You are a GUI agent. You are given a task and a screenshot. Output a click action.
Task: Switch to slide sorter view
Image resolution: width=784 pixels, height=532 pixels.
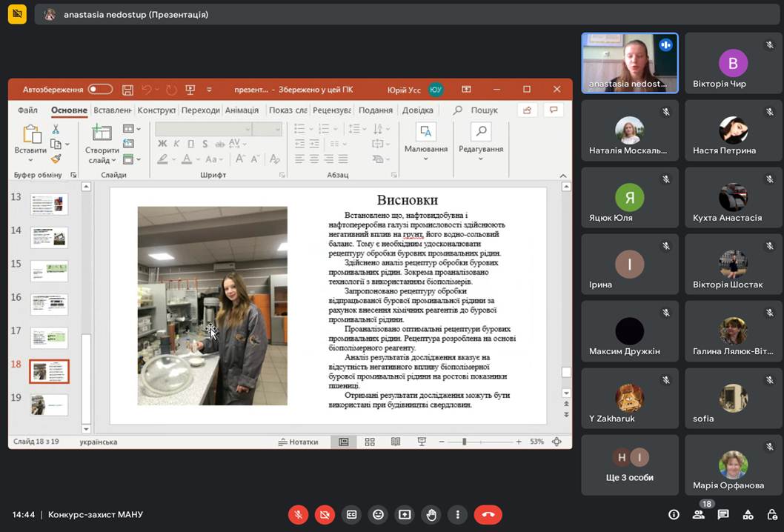(x=369, y=442)
